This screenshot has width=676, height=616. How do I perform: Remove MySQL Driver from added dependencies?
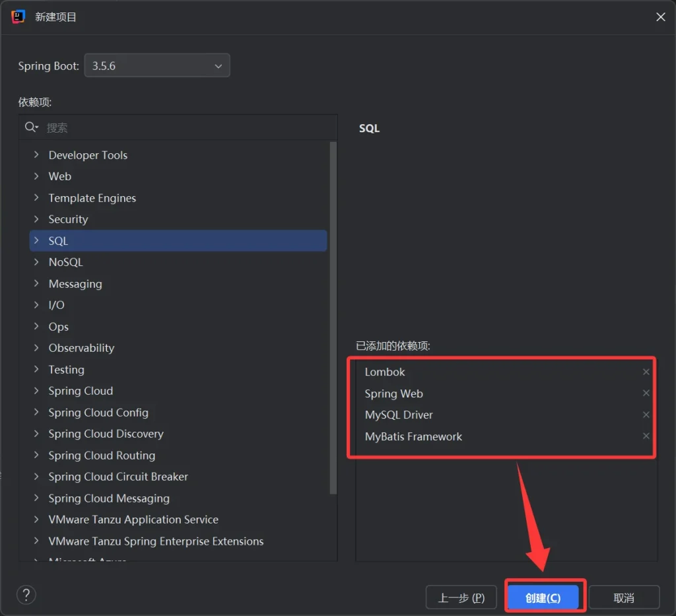click(646, 415)
